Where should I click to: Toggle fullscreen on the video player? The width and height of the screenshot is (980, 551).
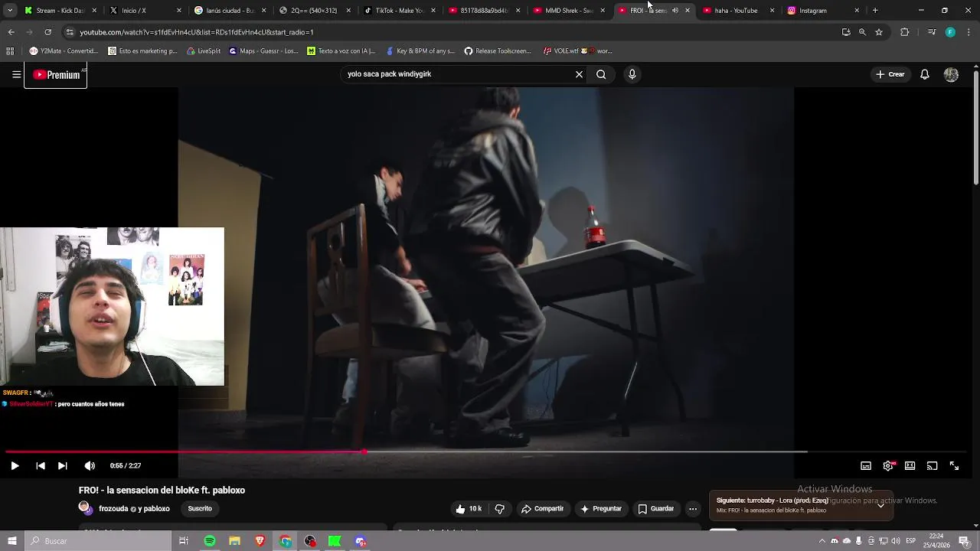coord(954,465)
